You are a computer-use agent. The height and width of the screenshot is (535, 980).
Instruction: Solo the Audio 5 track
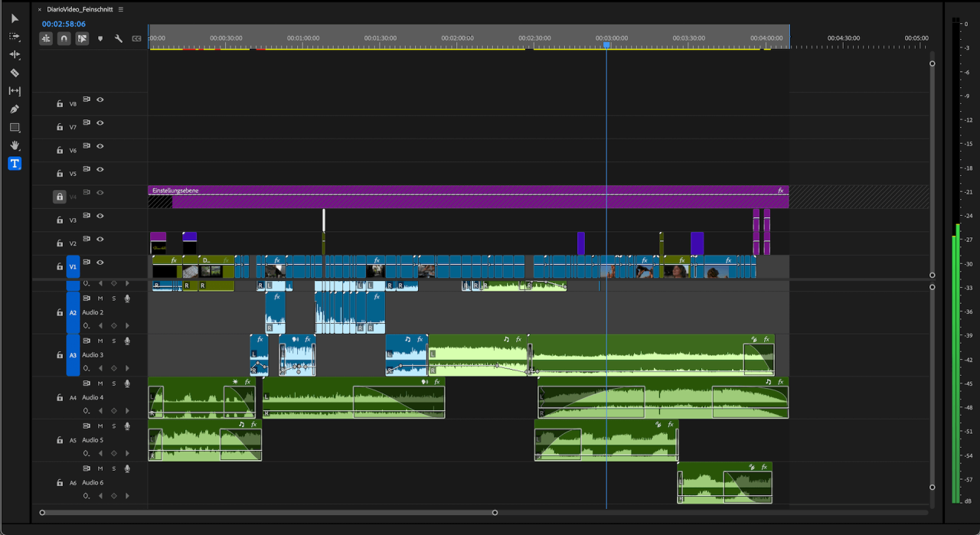tap(114, 426)
